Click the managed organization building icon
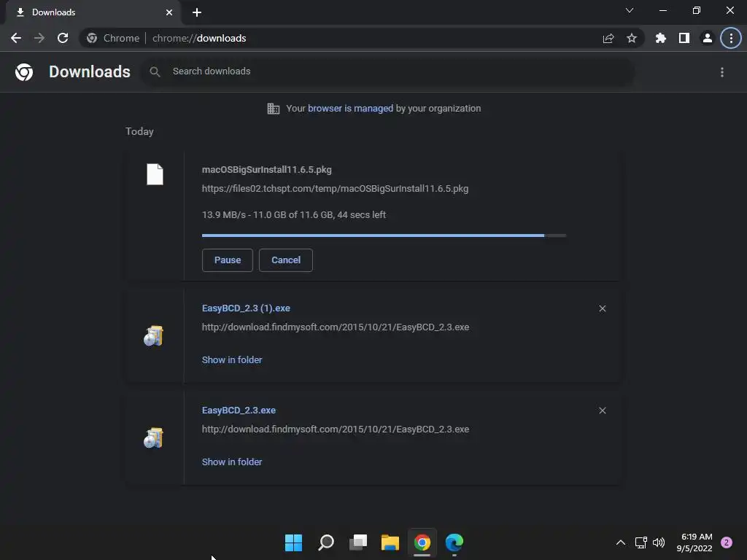 274,109
